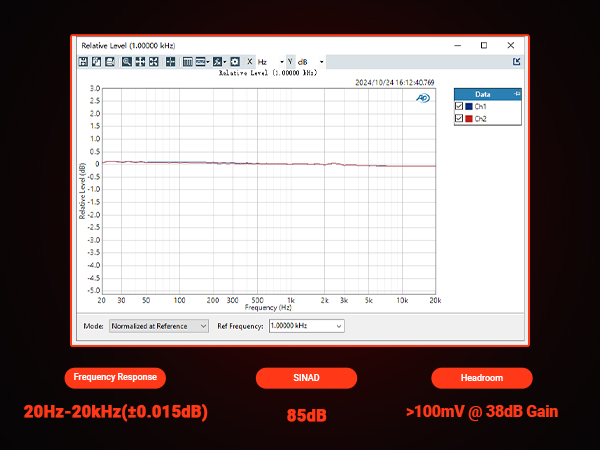This screenshot has width=600, height=450.
Task: Open the Y axis dB unit dropdown
Action: tap(321, 62)
